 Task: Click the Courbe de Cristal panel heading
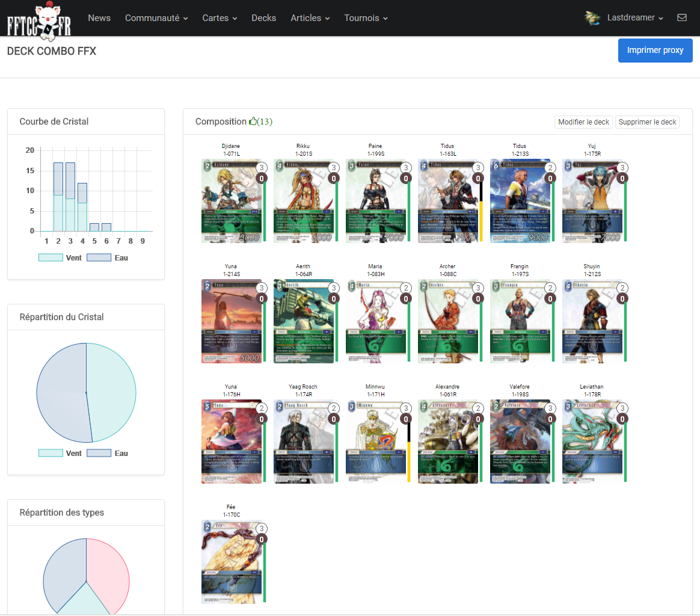point(54,122)
